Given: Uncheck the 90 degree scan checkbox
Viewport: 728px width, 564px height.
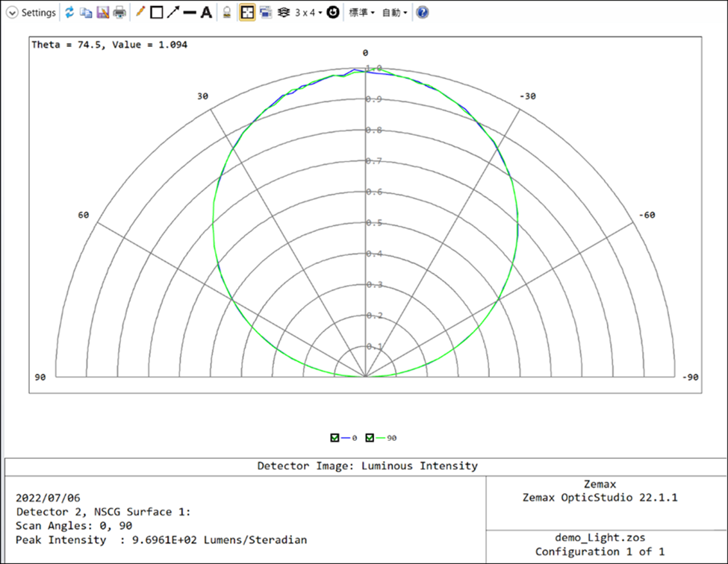Looking at the screenshot, I should coord(370,438).
